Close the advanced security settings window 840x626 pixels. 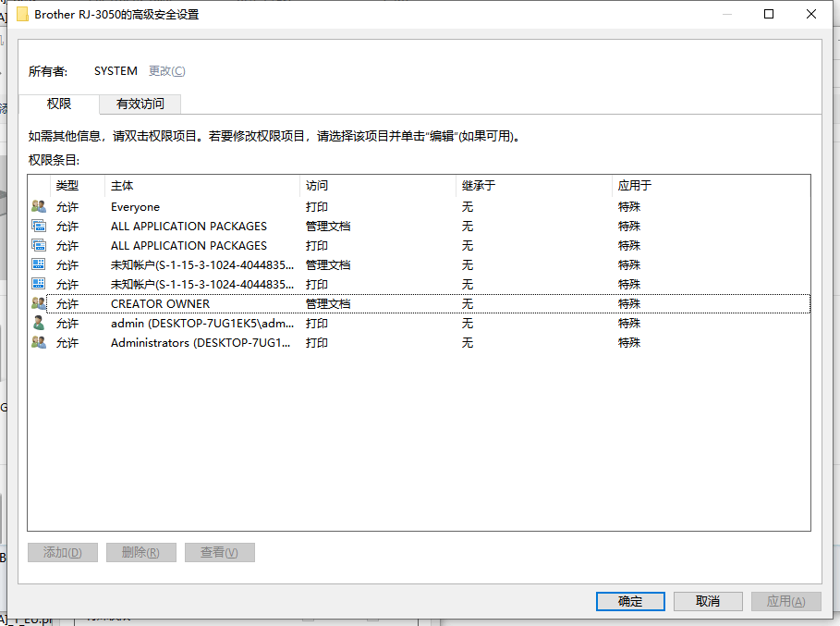[x=811, y=14]
